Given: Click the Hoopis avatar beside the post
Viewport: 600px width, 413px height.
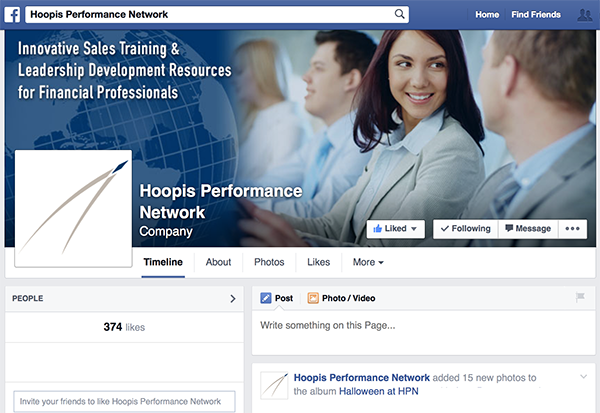Looking at the screenshot, I should pyautogui.click(x=274, y=385).
